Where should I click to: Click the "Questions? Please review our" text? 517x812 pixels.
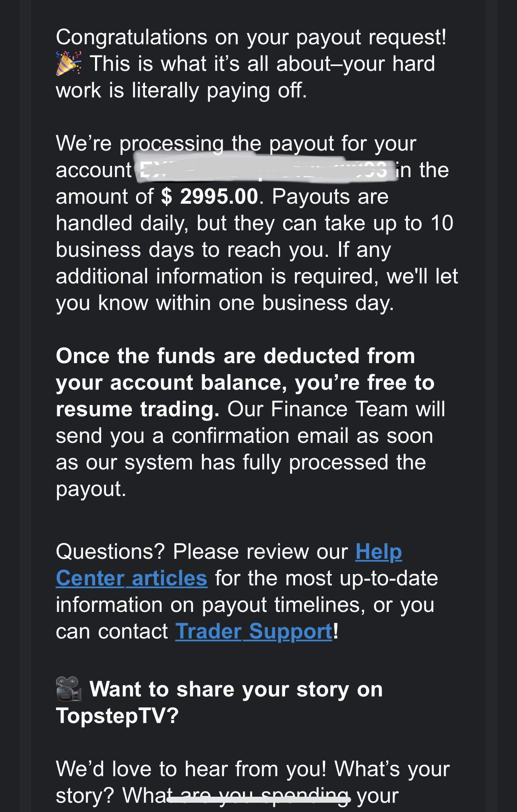(x=201, y=552)
